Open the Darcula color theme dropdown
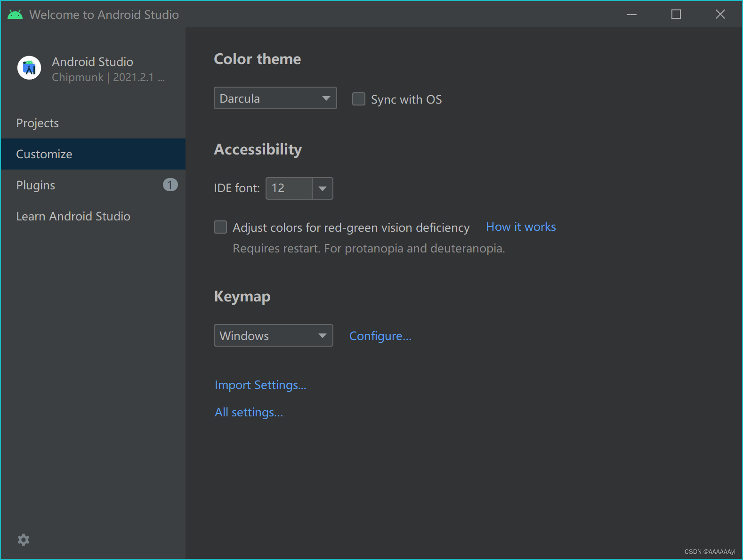 pos(275,98)
